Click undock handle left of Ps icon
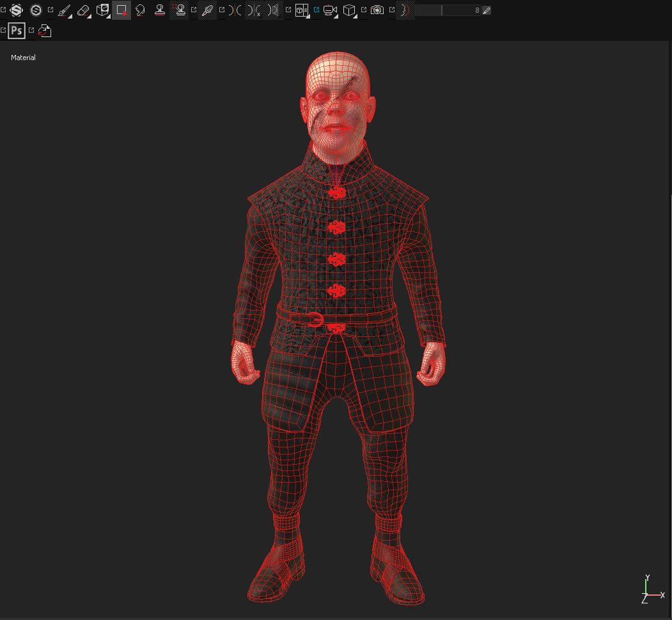 pyautogui.click(x=3, y=30)
